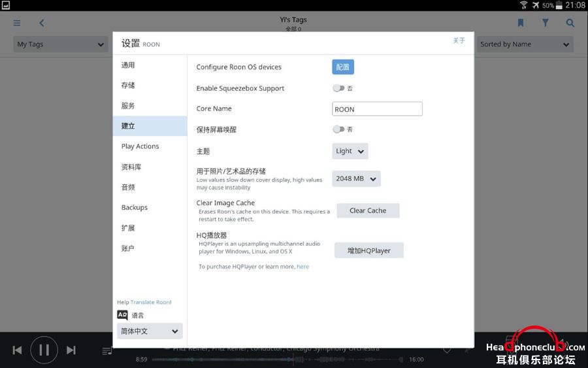This screenshot has width=588, height=368.
Task: Click the 16:00 track duration label
Action: pyautogui.click(x=416, y=360)
